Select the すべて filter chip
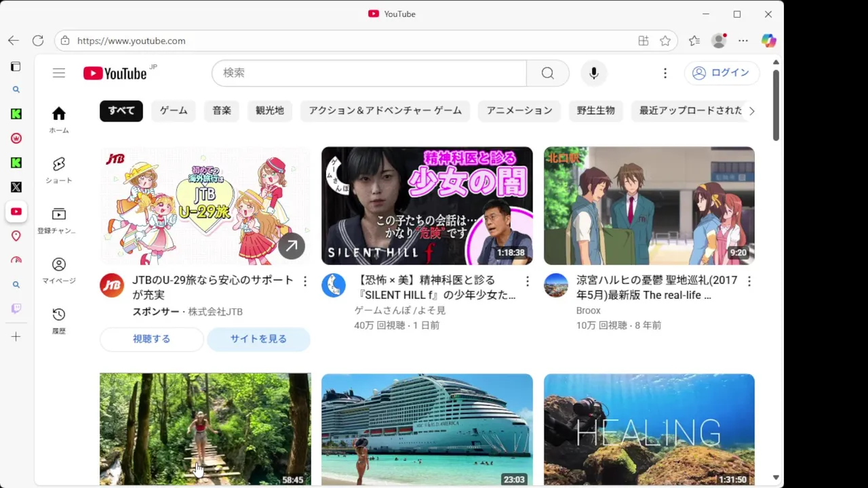This screenshot has height=488, width=868. coord(121,110)
